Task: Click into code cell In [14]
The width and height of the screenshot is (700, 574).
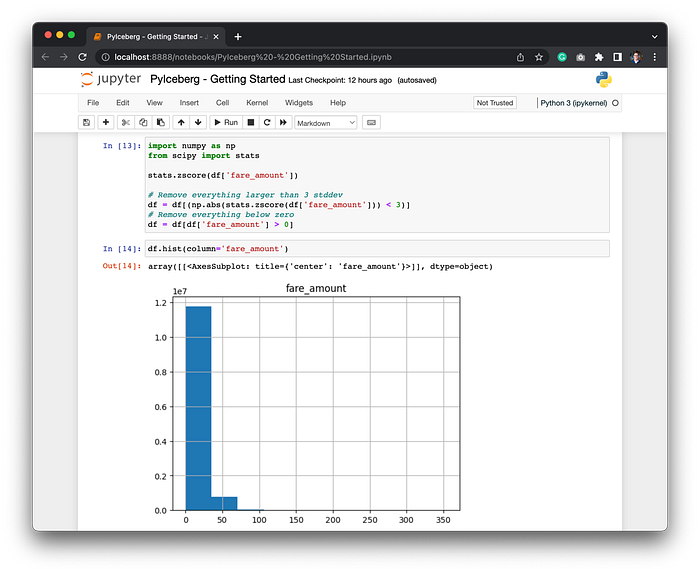Action: [377, 249]
